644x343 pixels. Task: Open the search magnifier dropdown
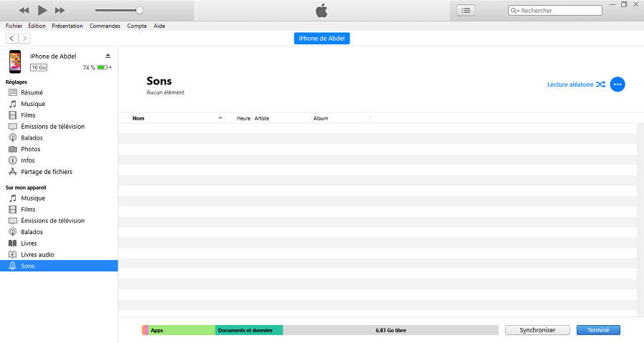(515, 11)
